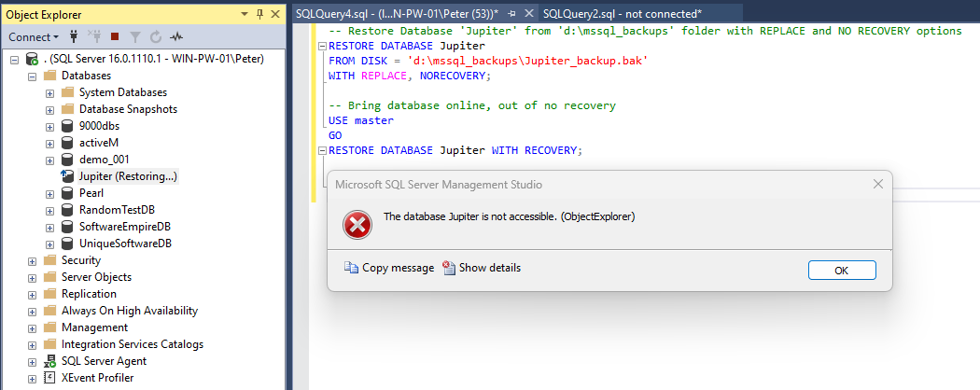Collapse the RESTORE DATABASE Jupiter WITH RECOVERY block

pos(322,149)
